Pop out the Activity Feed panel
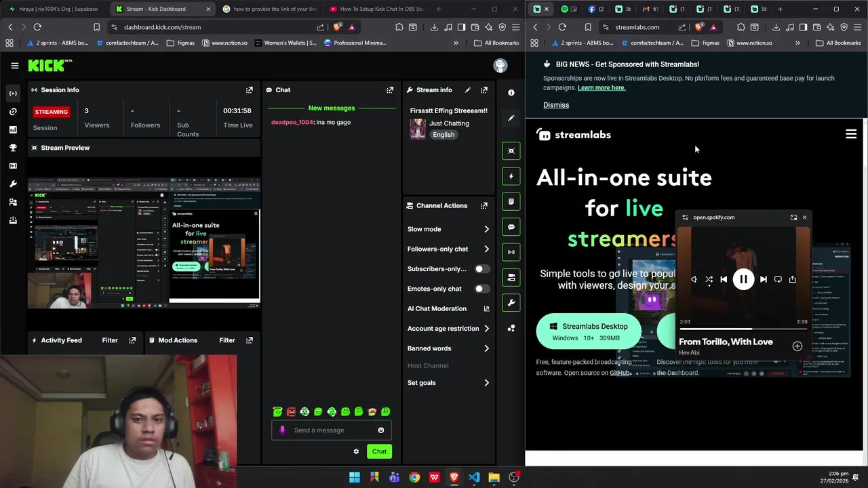Screen dimensions: 868x488 [132, 340]
